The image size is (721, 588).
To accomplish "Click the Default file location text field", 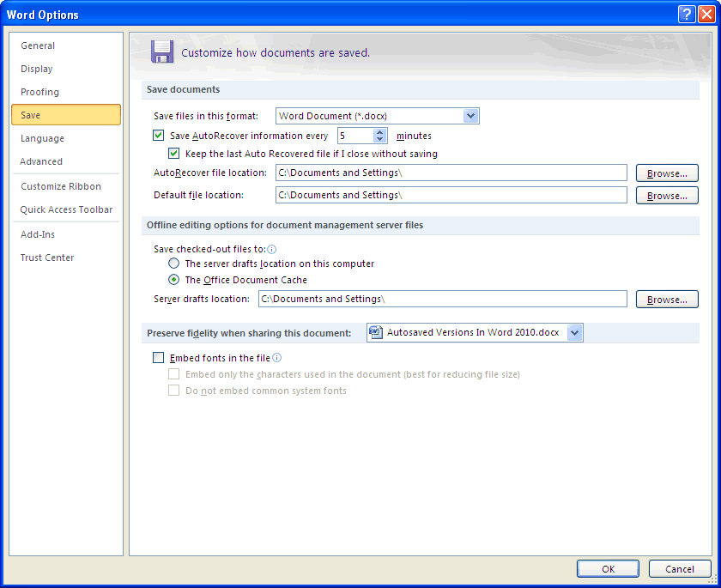I will (451, 195).
